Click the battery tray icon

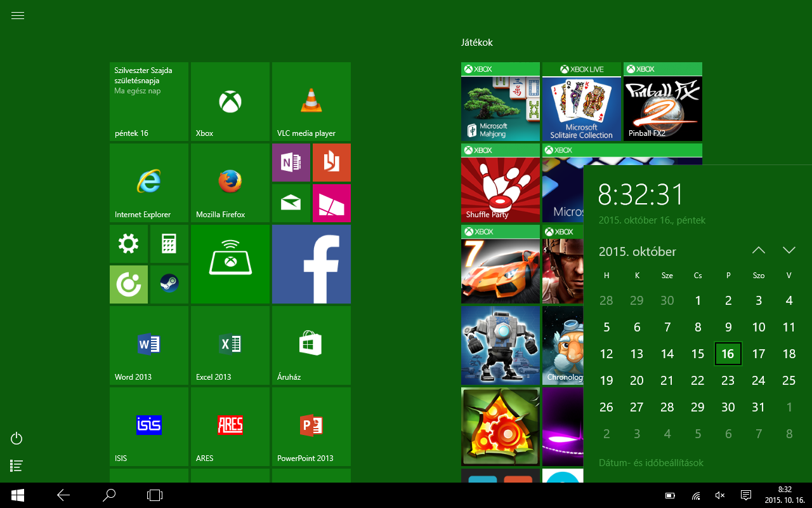(670, 495)
